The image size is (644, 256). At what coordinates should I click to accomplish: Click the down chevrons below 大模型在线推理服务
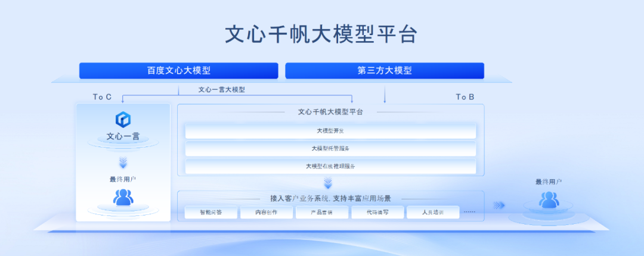(x=328, y=183)
